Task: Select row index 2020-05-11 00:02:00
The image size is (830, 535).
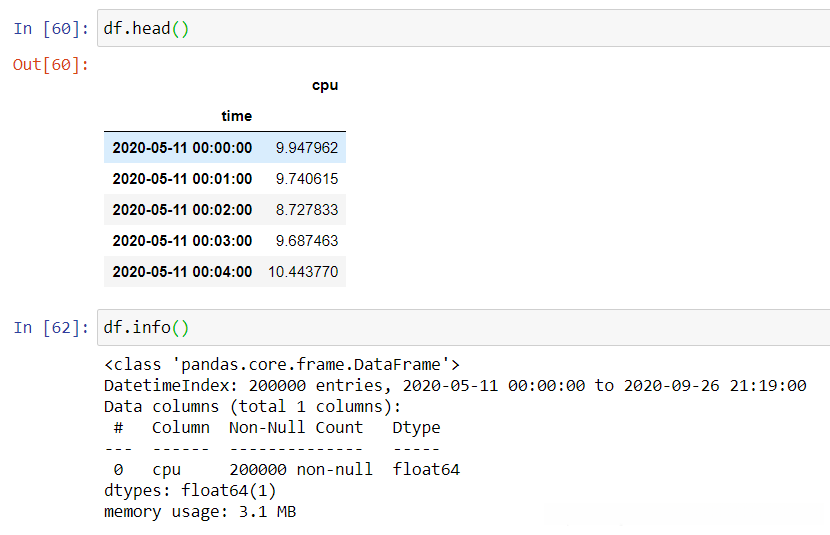Action: coord(182,210)
